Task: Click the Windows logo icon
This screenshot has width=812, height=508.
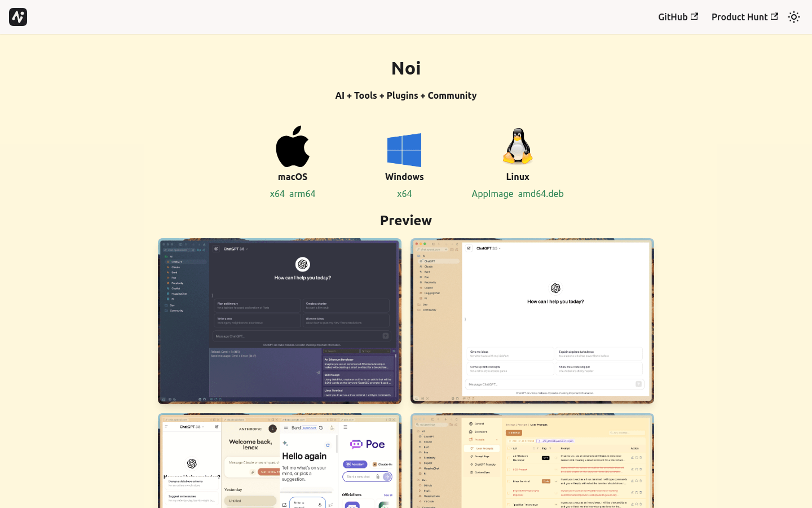Action: (x=404, y=150)
